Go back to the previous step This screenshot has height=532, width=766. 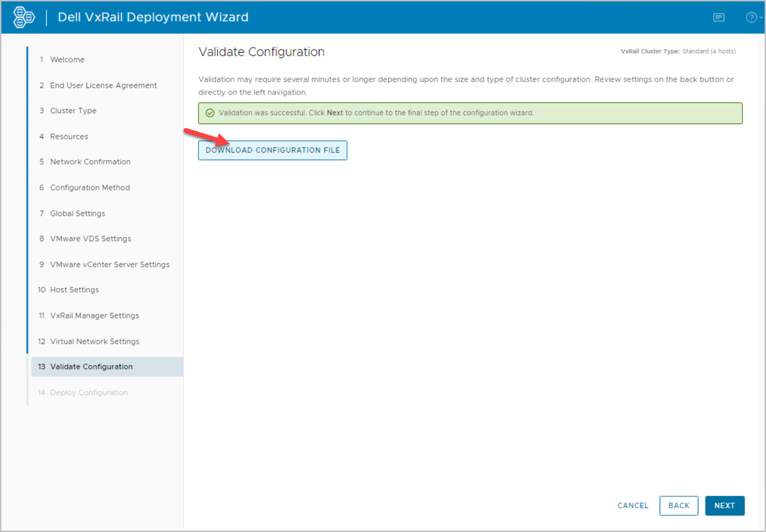point(678,506)
